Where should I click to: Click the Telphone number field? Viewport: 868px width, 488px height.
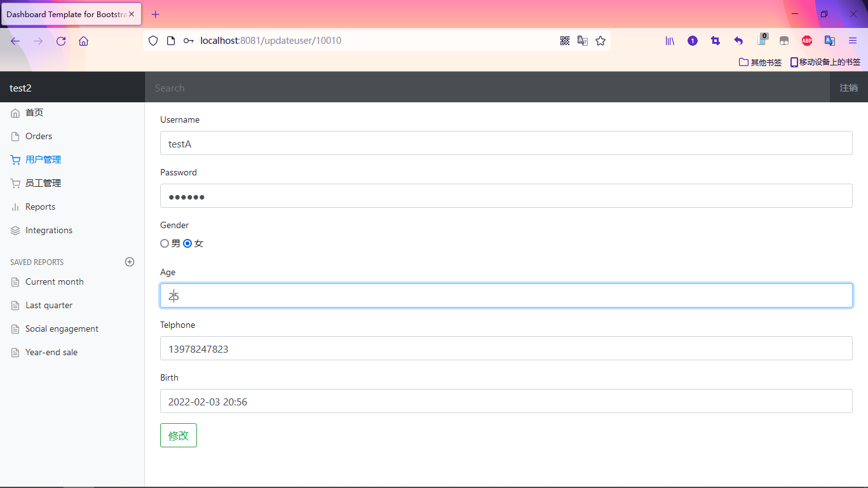point(506,348)
